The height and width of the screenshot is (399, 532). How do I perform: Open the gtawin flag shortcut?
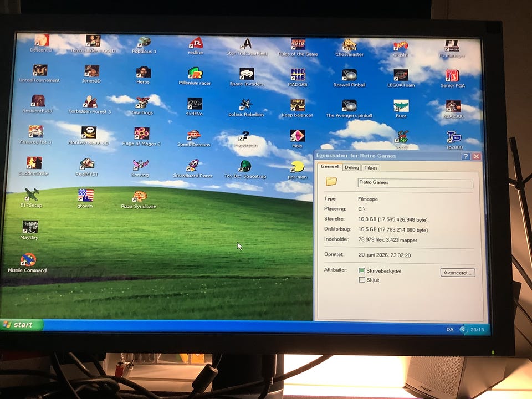point(85,196)
